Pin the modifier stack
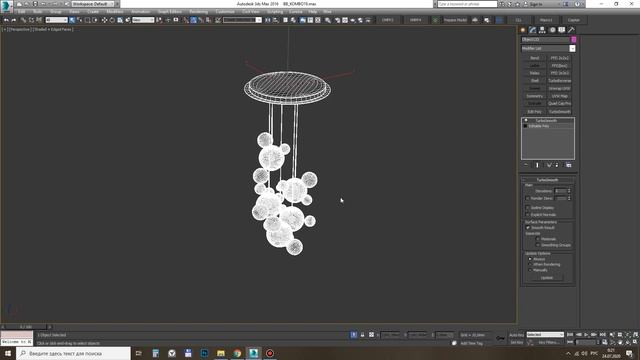This screenshot has height=360, width=640. coord(526,165)
